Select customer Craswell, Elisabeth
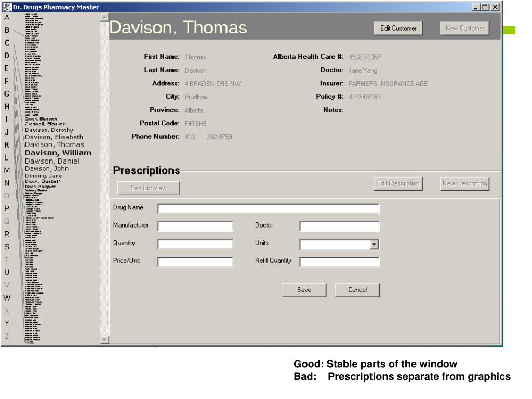The width and height of the screenshot is (532, 399). click(46, 124)
